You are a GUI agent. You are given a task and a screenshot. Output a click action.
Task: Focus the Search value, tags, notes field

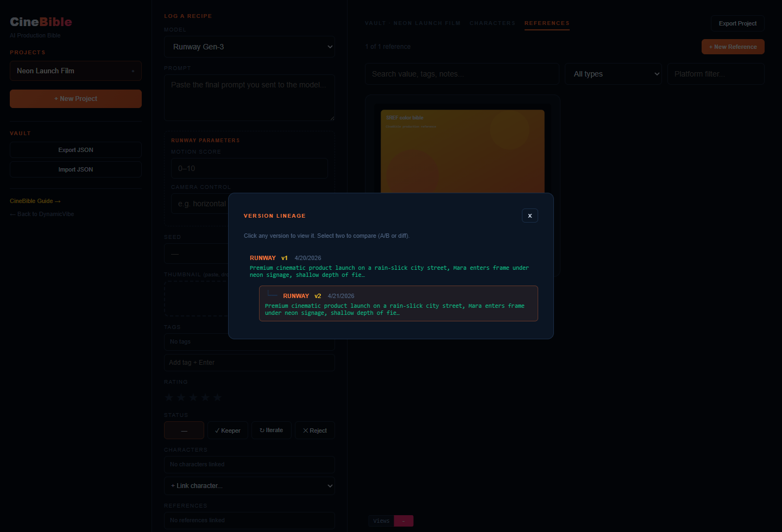[x=462, y=74]
